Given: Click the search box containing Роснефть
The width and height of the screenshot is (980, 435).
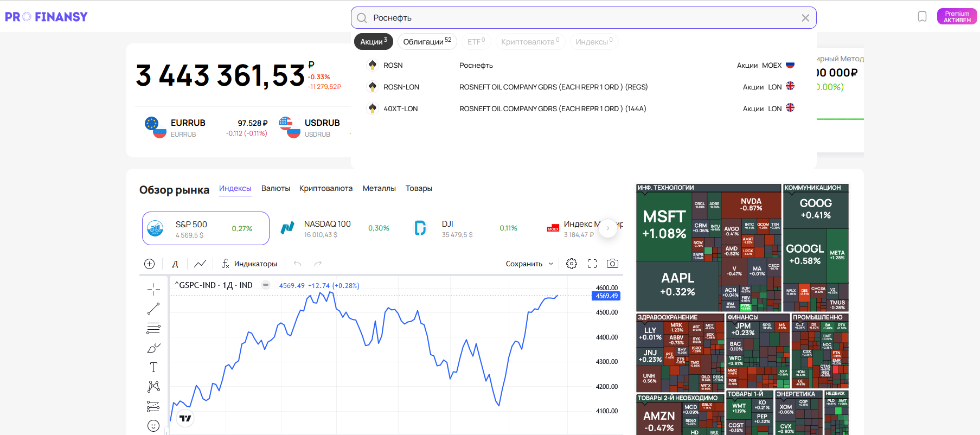Looking at the screenshot, I should click(584, 18).
